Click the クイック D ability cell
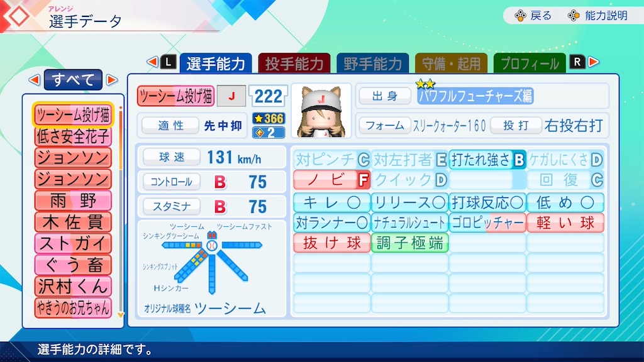This screenshot has height=362, width=644. click(x=409, y=180)
